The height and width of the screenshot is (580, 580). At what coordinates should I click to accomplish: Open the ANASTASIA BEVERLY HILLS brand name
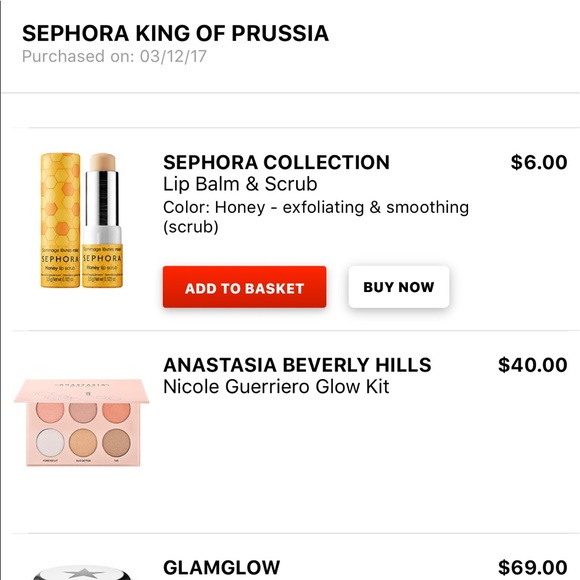(297, 365)
